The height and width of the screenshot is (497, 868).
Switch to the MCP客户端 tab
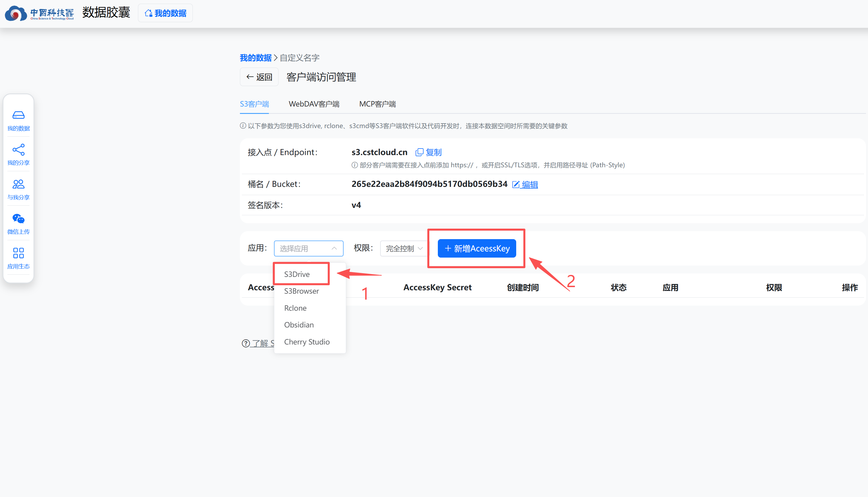point(377,104)
